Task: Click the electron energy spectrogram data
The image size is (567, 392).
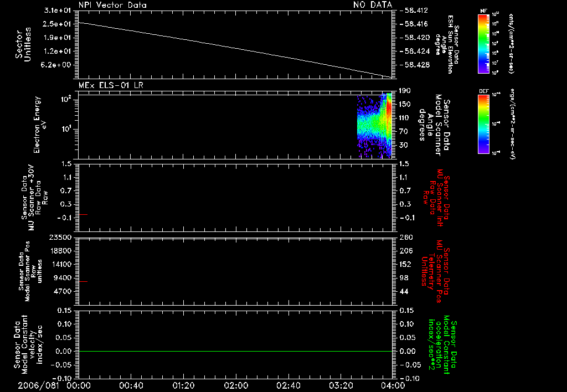Action: (374, 126)
